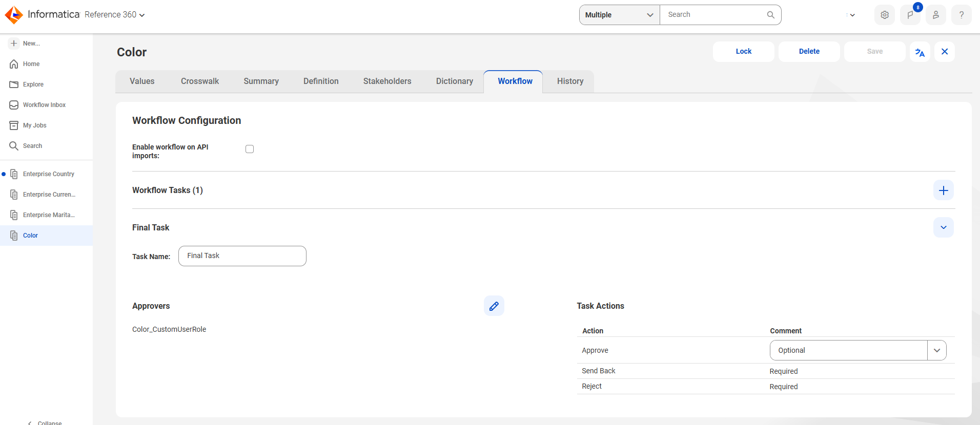Image resolution: width=980 pixels, height=425 pixels.
Task: Click the search magnifier icon in header
Action: point(770,15)
